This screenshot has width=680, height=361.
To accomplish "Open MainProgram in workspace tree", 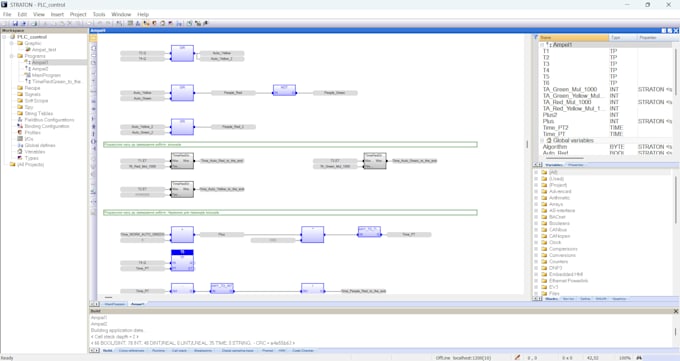I will 46,75.
